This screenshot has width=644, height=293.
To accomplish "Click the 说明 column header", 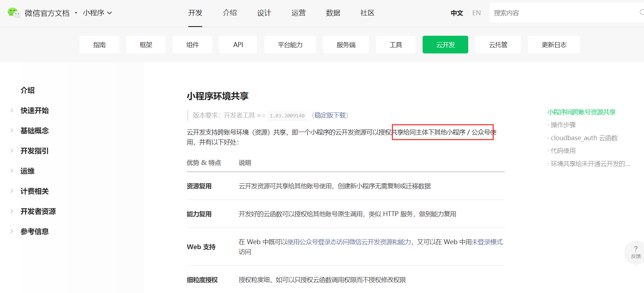I will 245,163.
